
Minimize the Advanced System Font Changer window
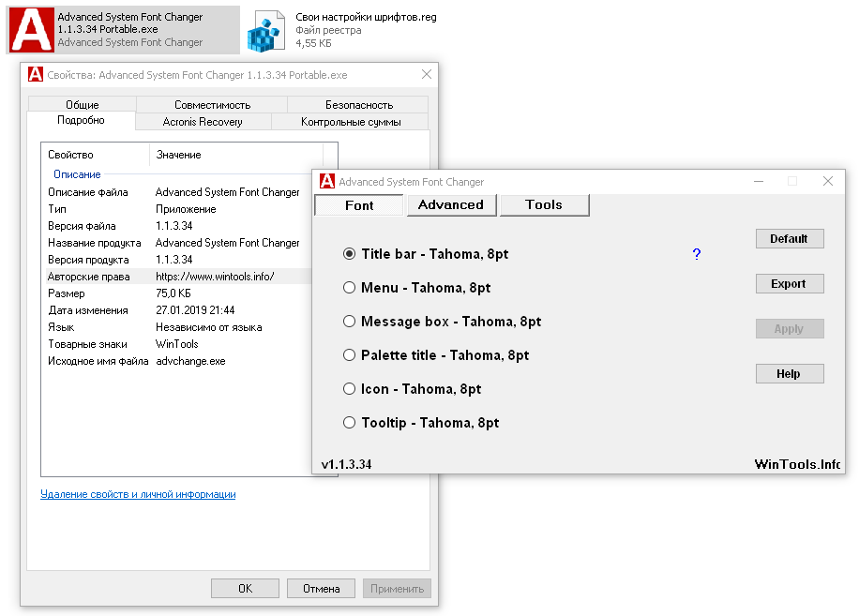(759, 181)
